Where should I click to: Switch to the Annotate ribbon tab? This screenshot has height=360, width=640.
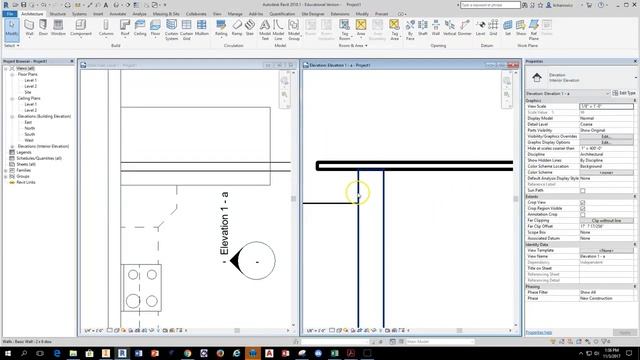118,14
